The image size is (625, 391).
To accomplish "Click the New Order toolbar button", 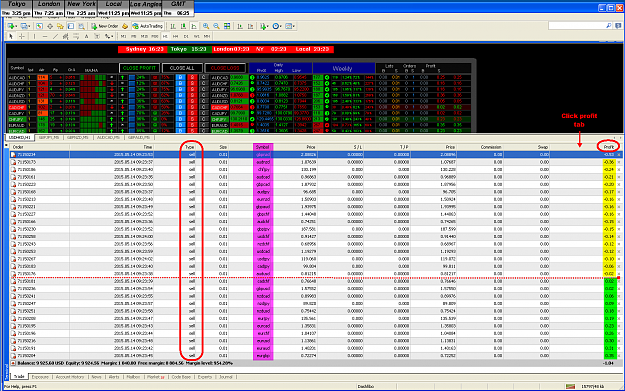I will 105,26.
